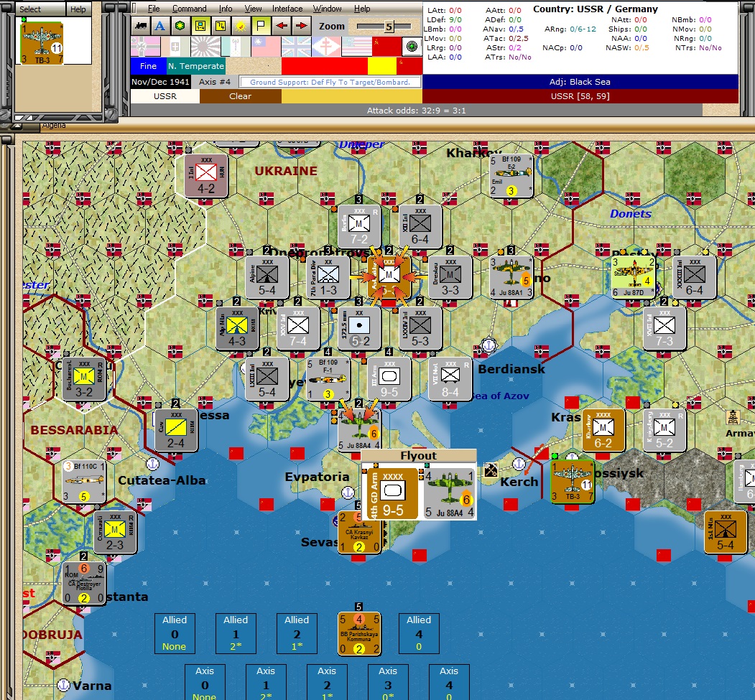Click the Axis #4 impulse label
Image resolution: width=755 pixels, height=700 pixels.
[215, 82]
